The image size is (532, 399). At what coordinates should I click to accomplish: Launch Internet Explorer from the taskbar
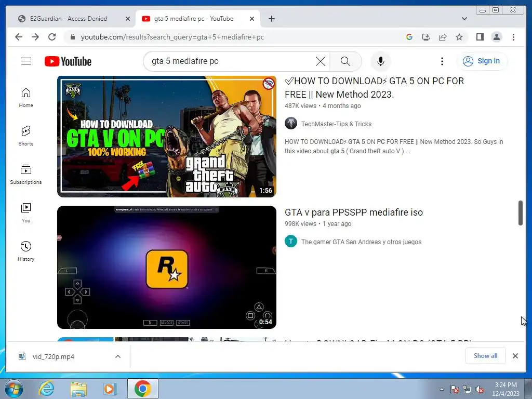46,389
